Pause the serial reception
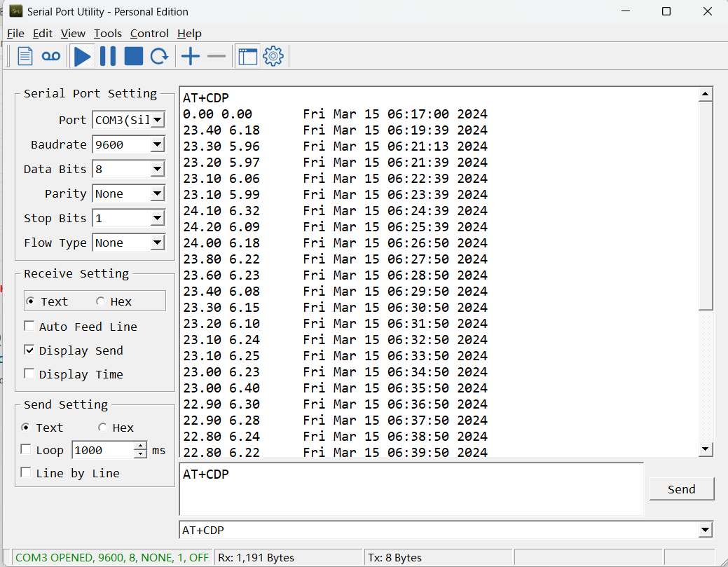This screenshot has width=728, height=567. point(108,56)
